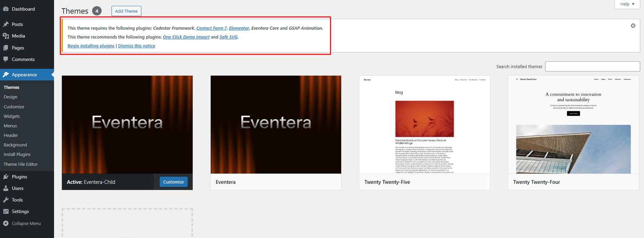Open Comments in the sidebar
Screen dimensions: 644x238
point(23,60)
